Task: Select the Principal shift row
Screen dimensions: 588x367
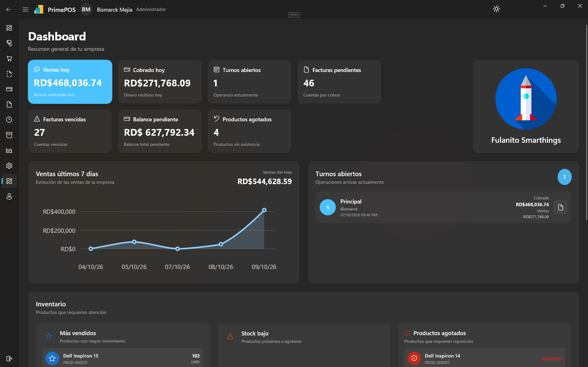Action: (443, 207)
